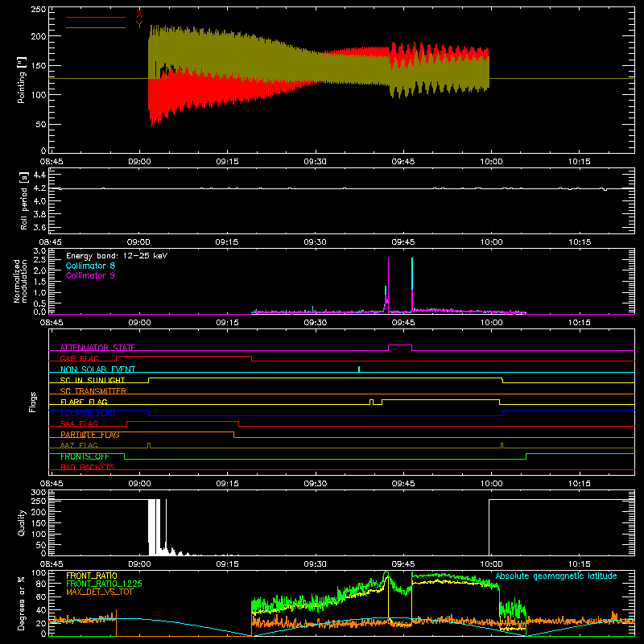Click the SAA_FLAG label

coord(79,423)
